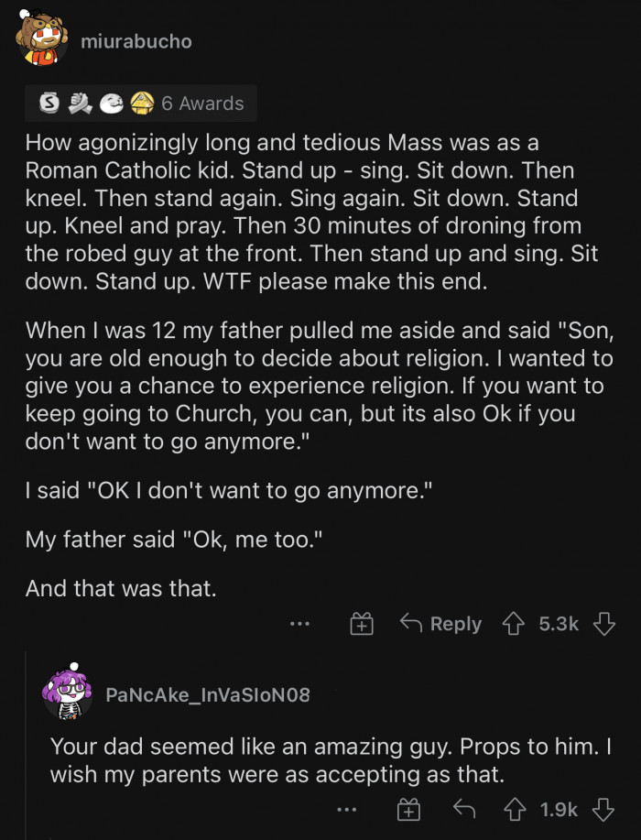This screenshot has height=840, width=641.
Task: Open the overflow menu on miurabucho's comment
Action: pos(298,624)
